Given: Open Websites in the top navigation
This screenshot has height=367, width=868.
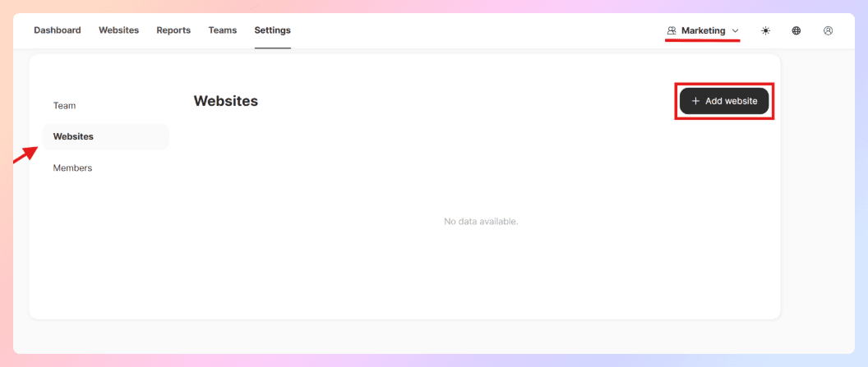Looking at the screenshot, I should 118,30.
